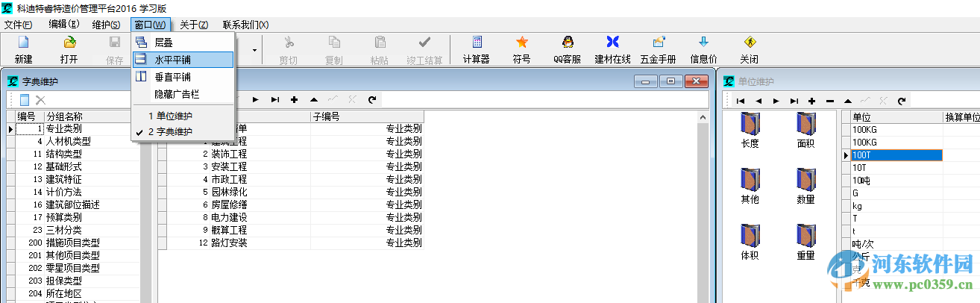Open the 联系我们 menu

point(245,25)
